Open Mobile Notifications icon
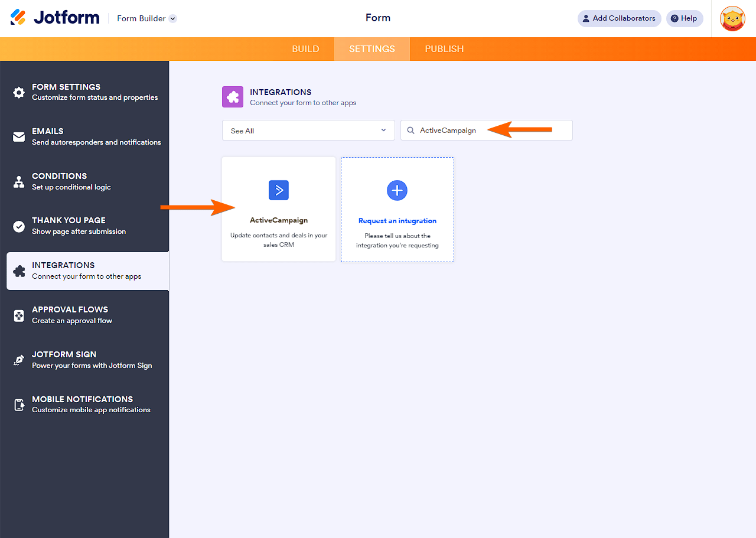Screen dimensions: 756x538 (19, 405)
